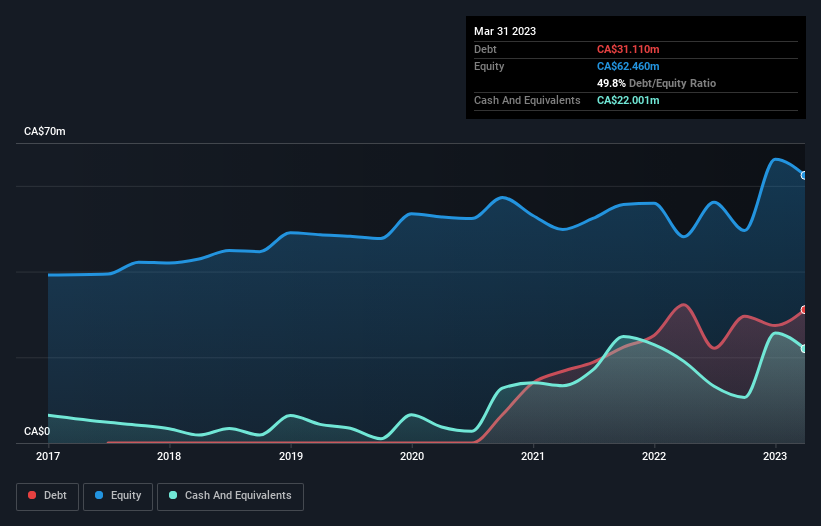The height and width of the screenshot is (526, 821).
Task: Click the 2017 x-axis label
Action: click(x=48, y=456)
